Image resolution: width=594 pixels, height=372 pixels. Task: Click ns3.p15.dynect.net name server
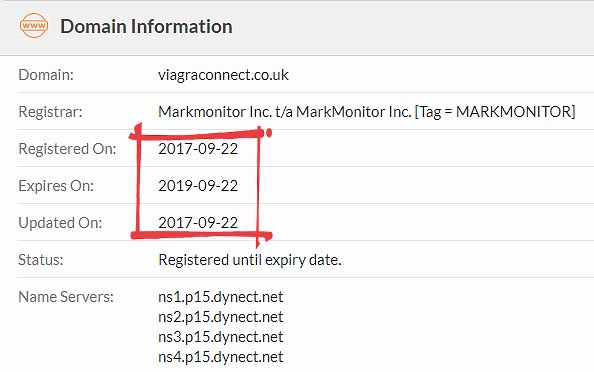(x=220, y=337)
